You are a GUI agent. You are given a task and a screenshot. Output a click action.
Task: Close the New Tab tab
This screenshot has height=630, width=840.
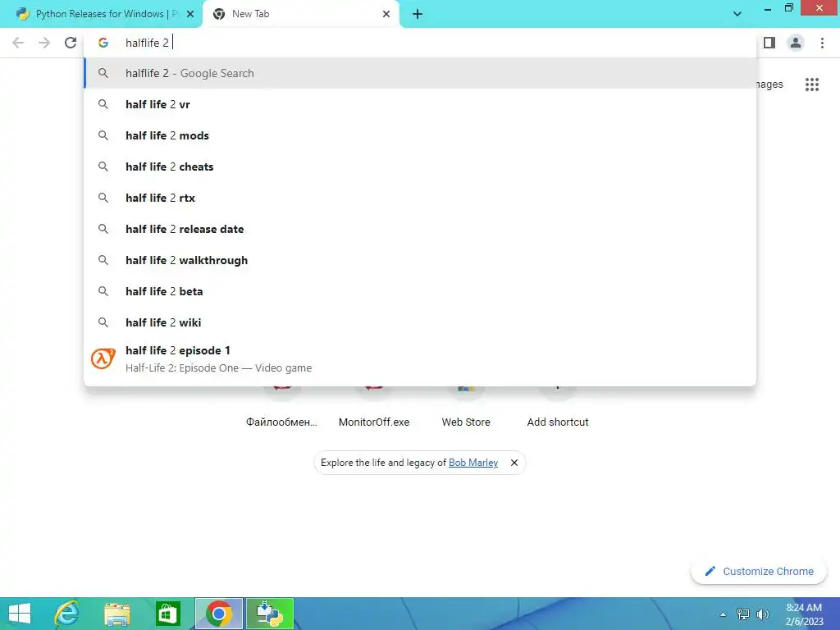point(386,15)
